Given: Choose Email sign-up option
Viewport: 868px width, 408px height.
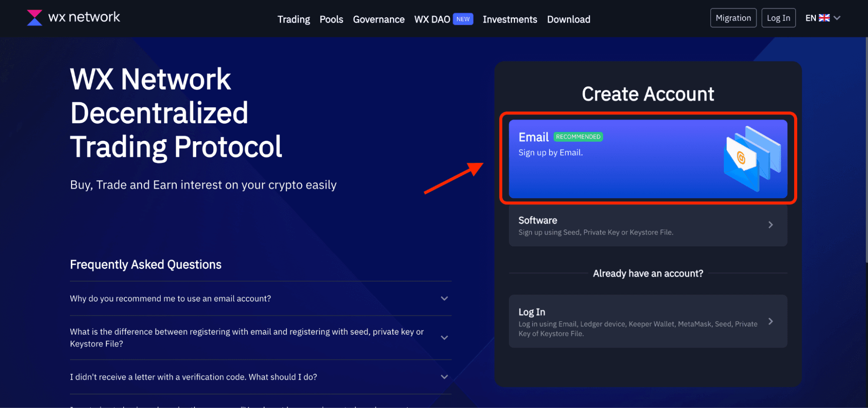Looking at the screenshot, I should 648,159.
